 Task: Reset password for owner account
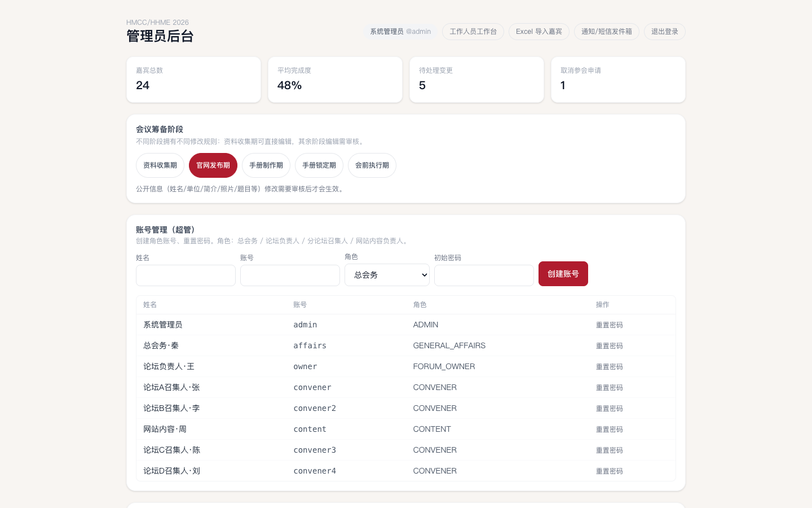pyautogui.click(x=609, y=367)
